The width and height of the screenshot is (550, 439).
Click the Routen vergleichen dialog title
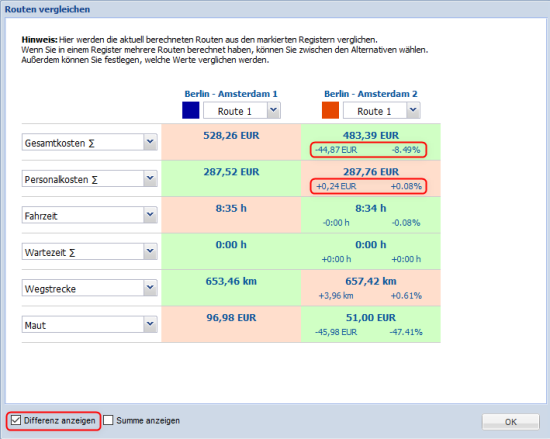point(47,9)
